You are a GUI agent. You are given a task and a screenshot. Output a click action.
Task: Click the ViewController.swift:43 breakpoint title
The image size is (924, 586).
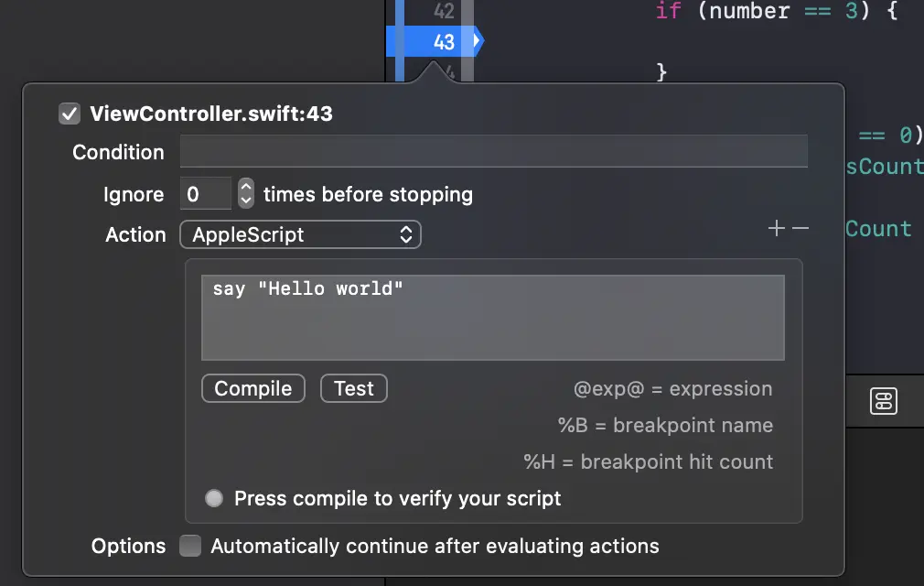pos(211,114)
